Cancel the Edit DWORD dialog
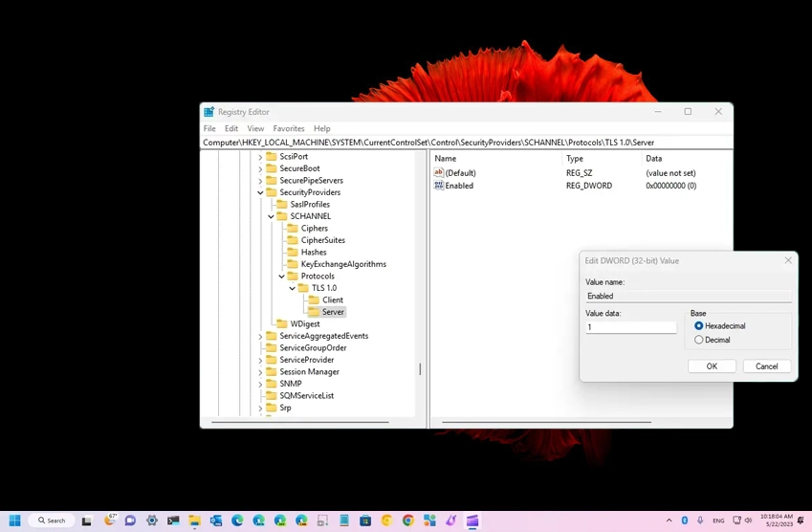The image size is (812, 532). [766, 366]
